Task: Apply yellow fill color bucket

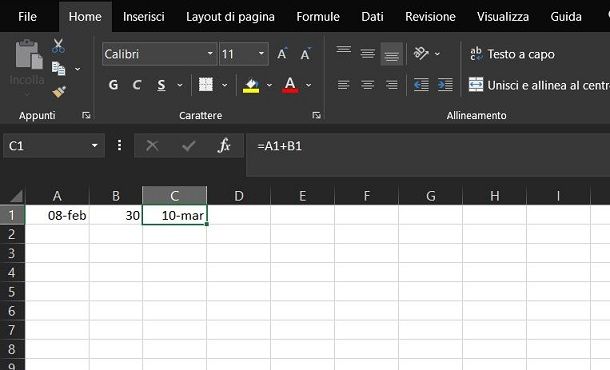Action: pyautogui.click(x=251, y=85)
